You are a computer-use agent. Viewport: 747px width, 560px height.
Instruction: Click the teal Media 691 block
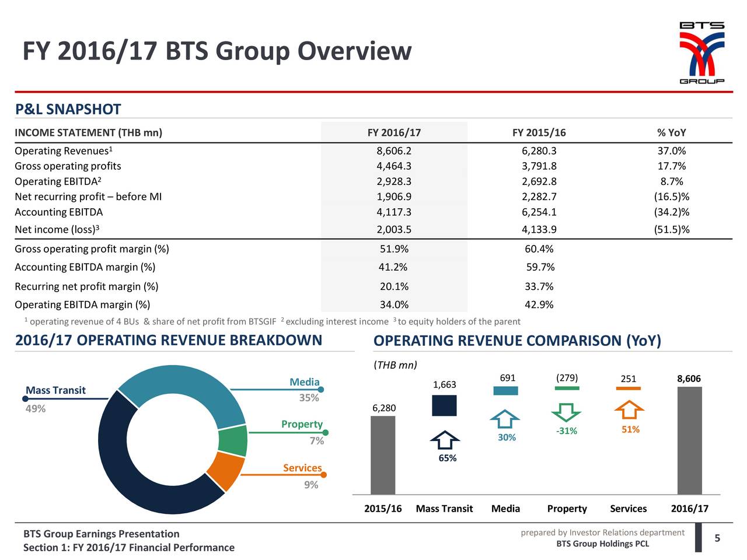click(505, 391)
